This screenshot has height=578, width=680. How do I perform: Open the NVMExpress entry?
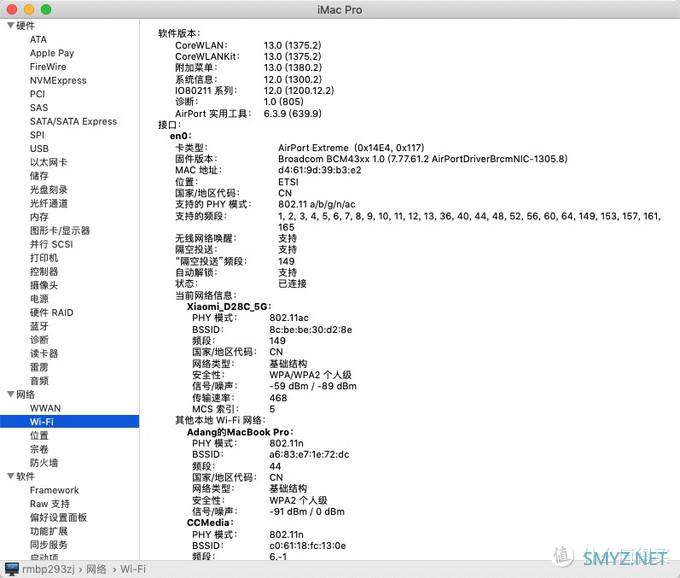click(58, 80)
